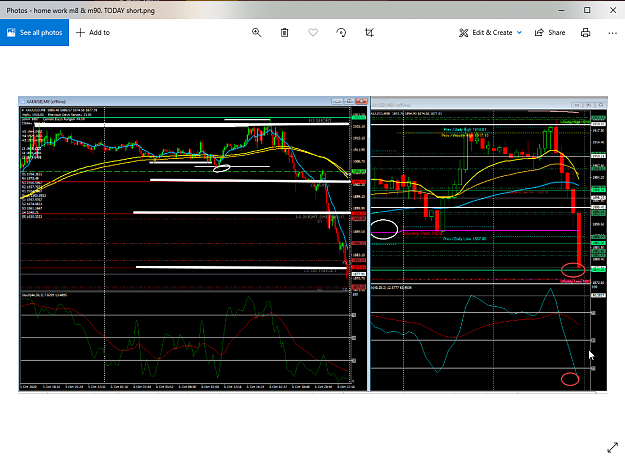Add photo to favorites heart icon
Viewport: 625px width, 461px height.
(x=313, y=33)
